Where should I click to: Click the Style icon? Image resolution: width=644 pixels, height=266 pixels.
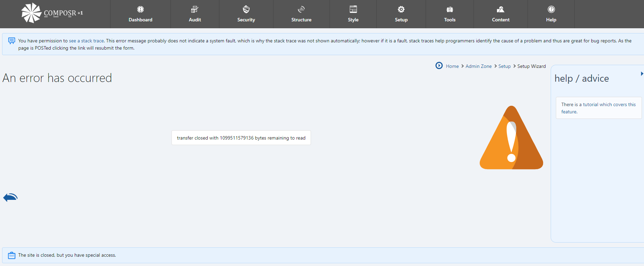coord(353,9)
